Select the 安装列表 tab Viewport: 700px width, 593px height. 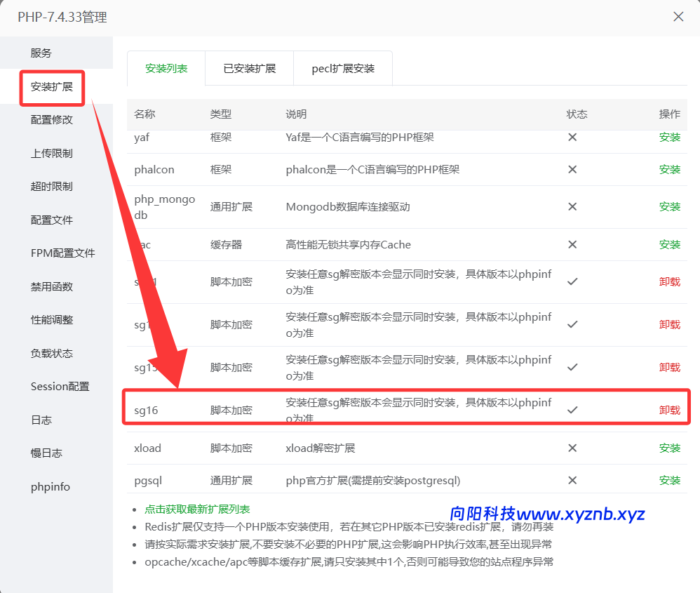click(166, 67)
